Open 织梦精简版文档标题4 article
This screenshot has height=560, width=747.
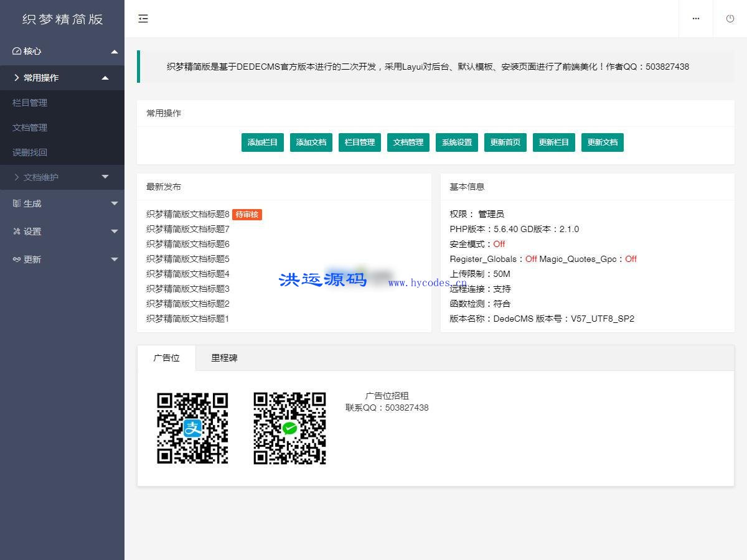coord(188,274)
